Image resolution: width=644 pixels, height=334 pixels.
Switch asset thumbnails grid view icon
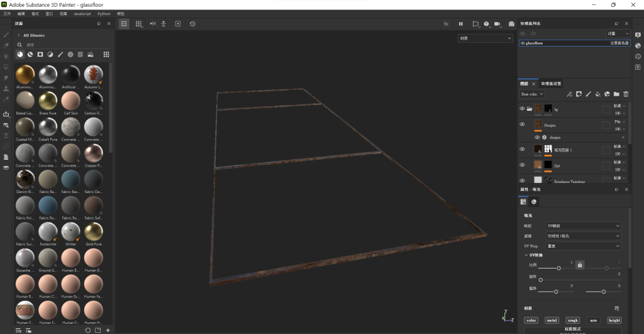(106, 54)
